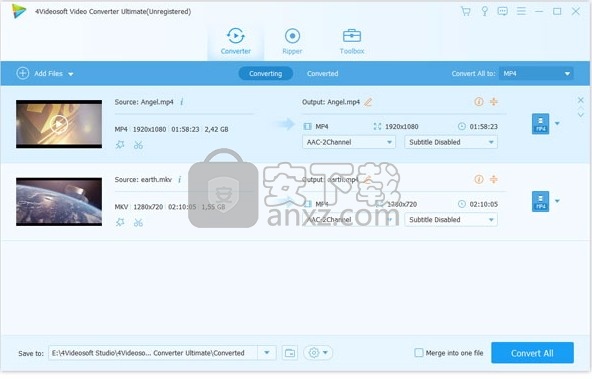Open audio track dropdown for Angel.mp4
Screen dimensions: 592x379
click(x=349, y=142)
